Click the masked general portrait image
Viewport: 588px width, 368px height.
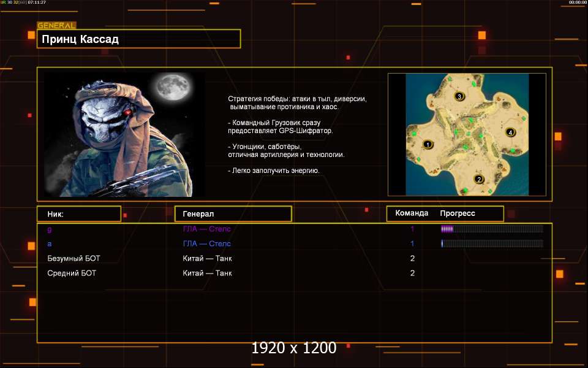124,134
